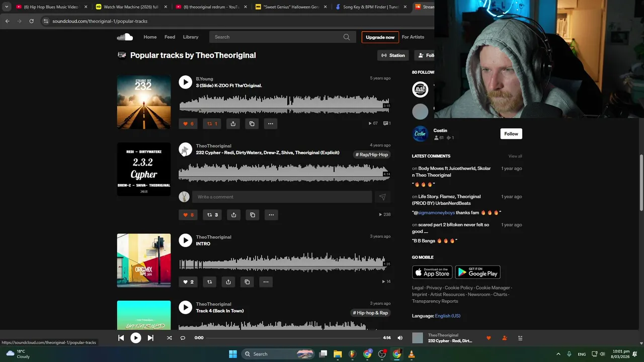Screen dimensions: 644x362
Task: Go to Home in SoundCloud nav
Action: (150, 37)
